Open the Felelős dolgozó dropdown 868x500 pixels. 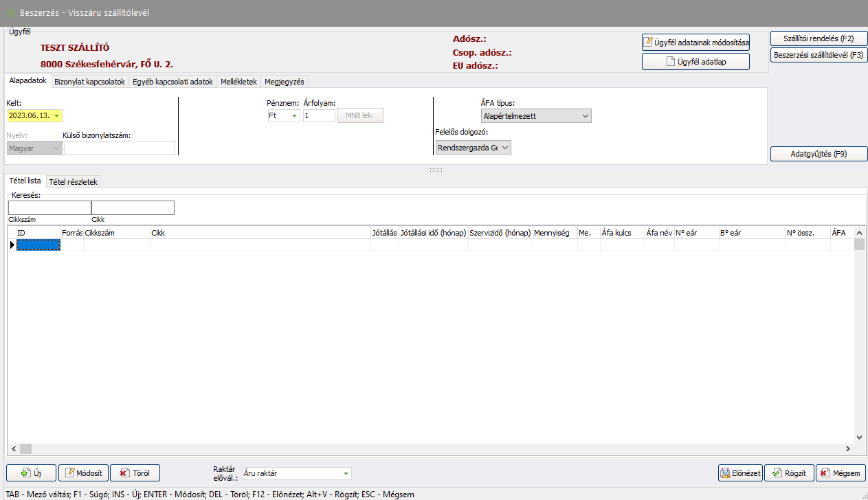point(505,148)
